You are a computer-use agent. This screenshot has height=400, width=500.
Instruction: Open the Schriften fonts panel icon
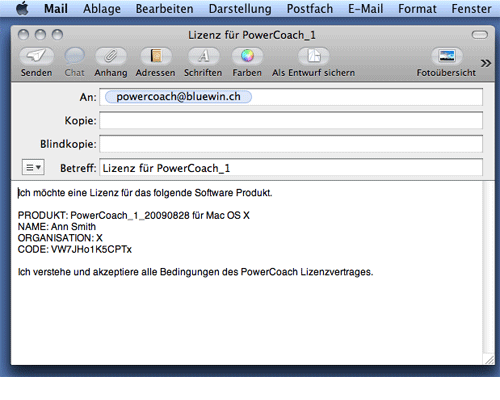(203, 56)
